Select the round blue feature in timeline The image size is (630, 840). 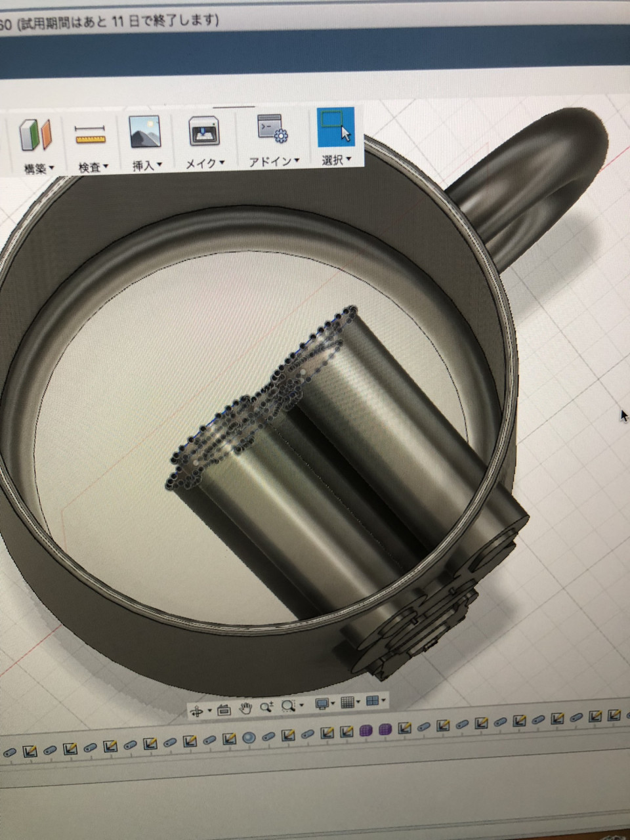pos(249,738)
